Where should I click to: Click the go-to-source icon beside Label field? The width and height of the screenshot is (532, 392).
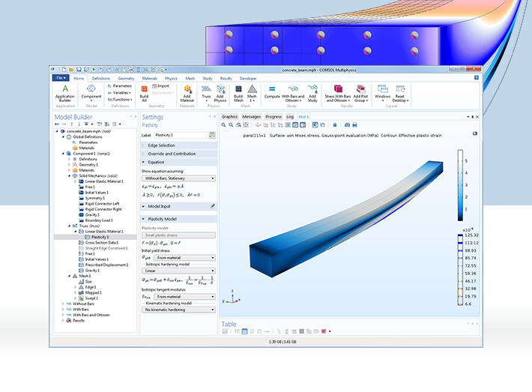[x=212, y=135]
